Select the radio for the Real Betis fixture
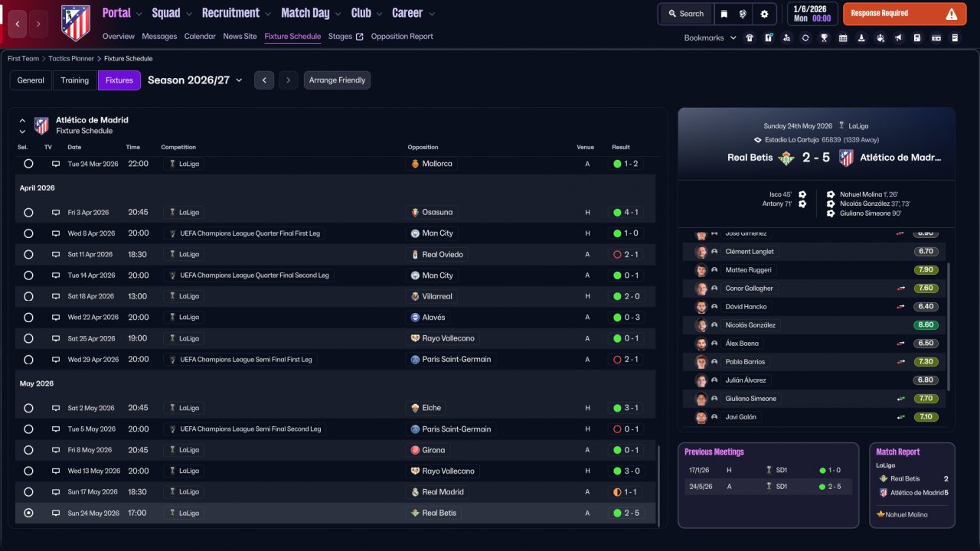The width and height of the screenshot is (980, 551). tap(28, 513)
